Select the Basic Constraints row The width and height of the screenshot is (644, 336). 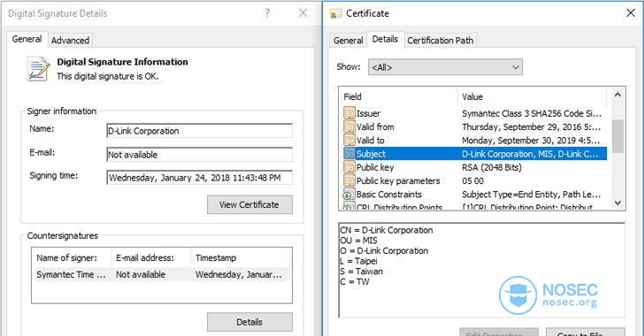[x=475, y=195]
